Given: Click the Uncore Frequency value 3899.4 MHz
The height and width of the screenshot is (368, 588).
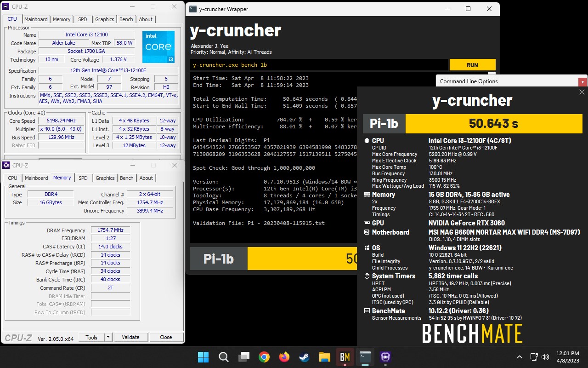Looking at the screenshot, I should click(150, 211).
